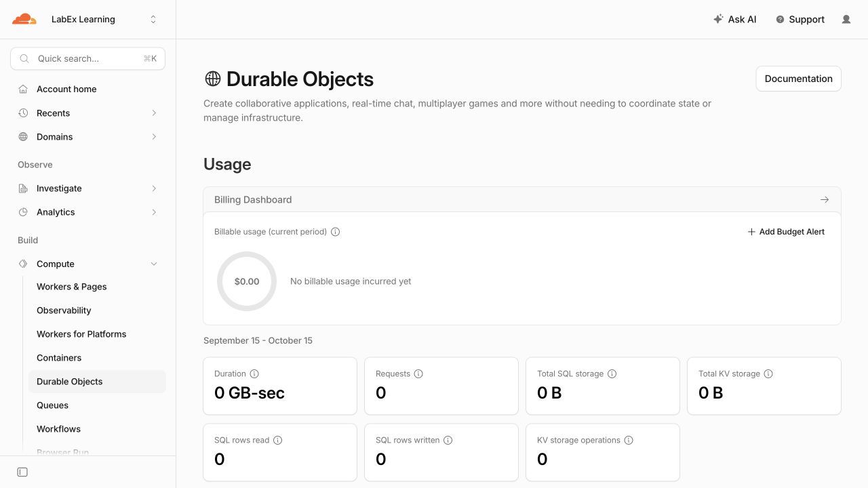The height and width of the screenshot is (488, 868).
Task: Click the Recents clock icon
Action: 23,113
